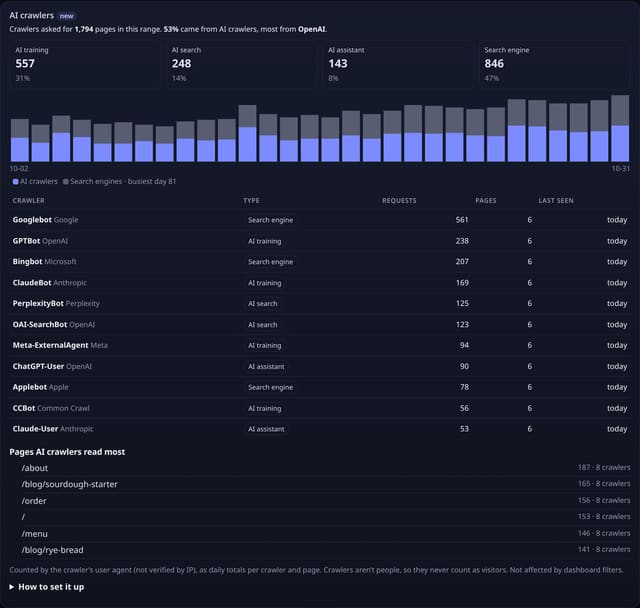Image resolution: width=640 pixels, height=608 pixels.
Task: Click the 'busiest day 81' legend text
Action: [151, 182]
